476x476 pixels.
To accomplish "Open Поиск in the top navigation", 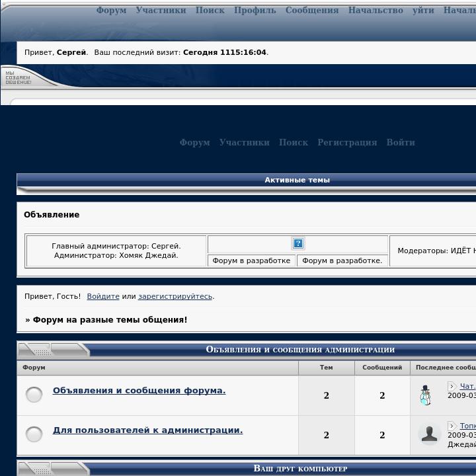I will point(210,11).
